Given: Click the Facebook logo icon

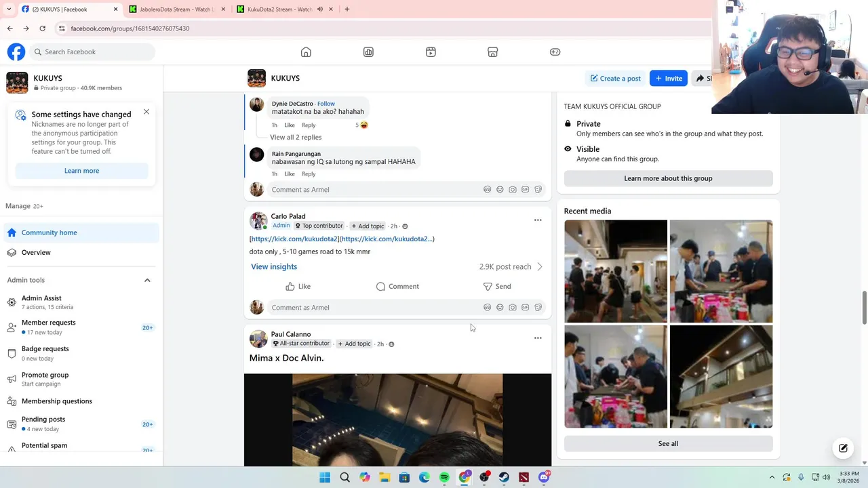Looking at the screenshot, I should pos(16,52).
